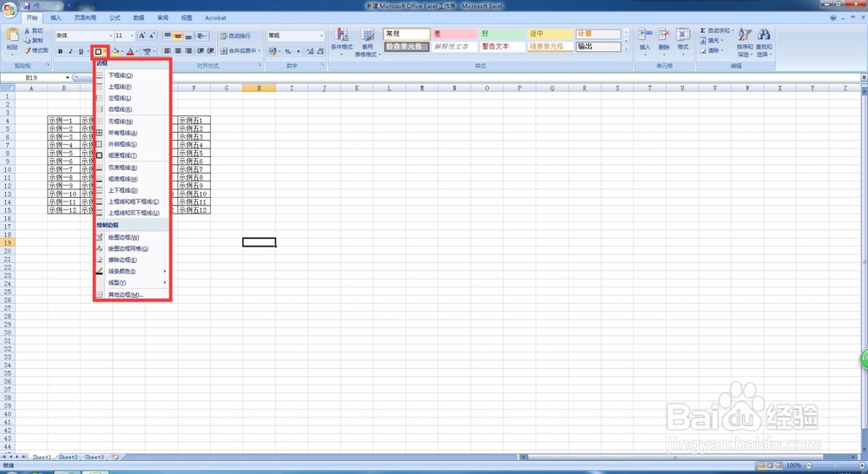Open the font name 宋体 dropdown
The height and width of the screenshot is (474, 868).
point(111,36)
